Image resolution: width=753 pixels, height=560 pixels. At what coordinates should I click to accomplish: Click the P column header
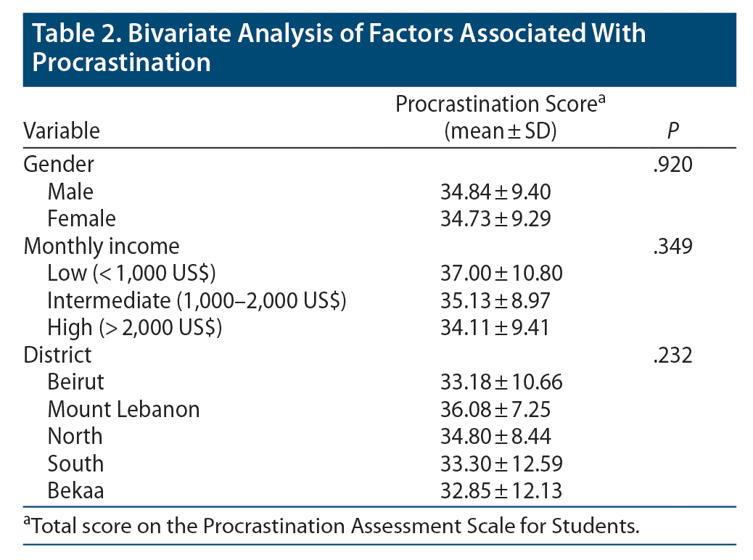coord(672,131)
